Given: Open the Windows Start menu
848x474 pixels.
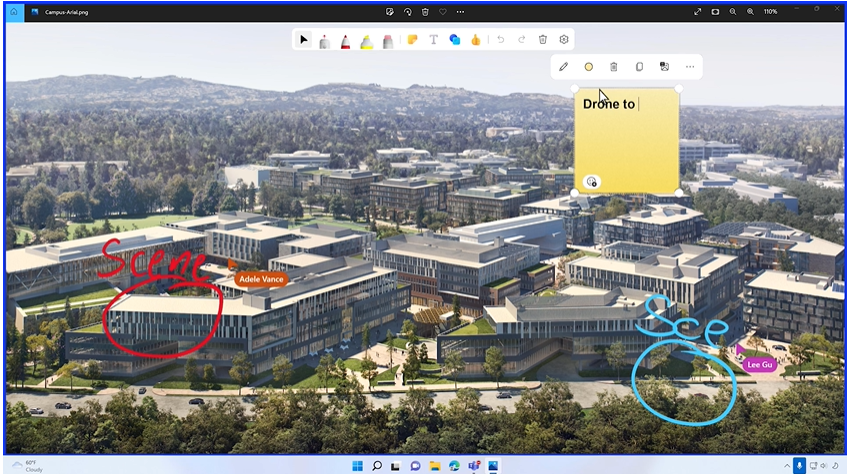Looking at the screenshot, I should coord(357,465).
